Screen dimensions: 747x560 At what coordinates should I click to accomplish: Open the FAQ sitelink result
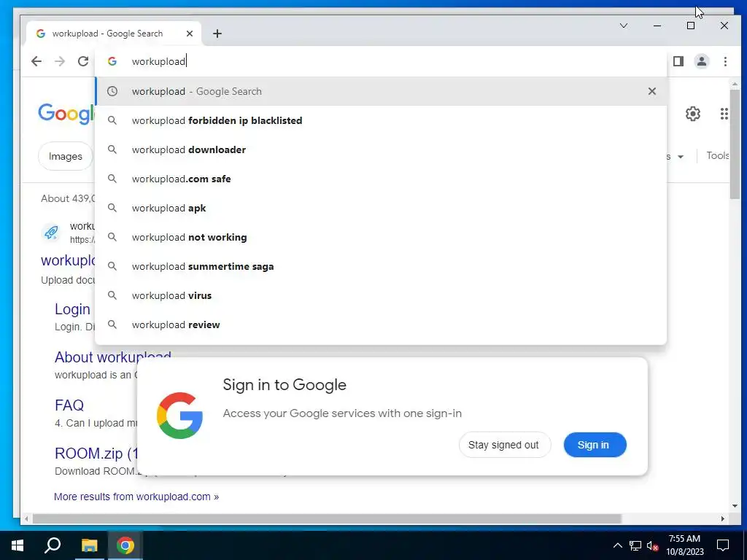tap(69, 405)
